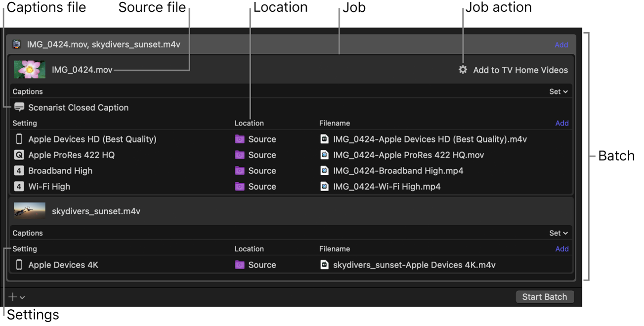The width and height of the screenshot is (644, 326).
Task: Click the skydivers_sunset.m4v video thumbnail
Action: [x=29, y=210]
